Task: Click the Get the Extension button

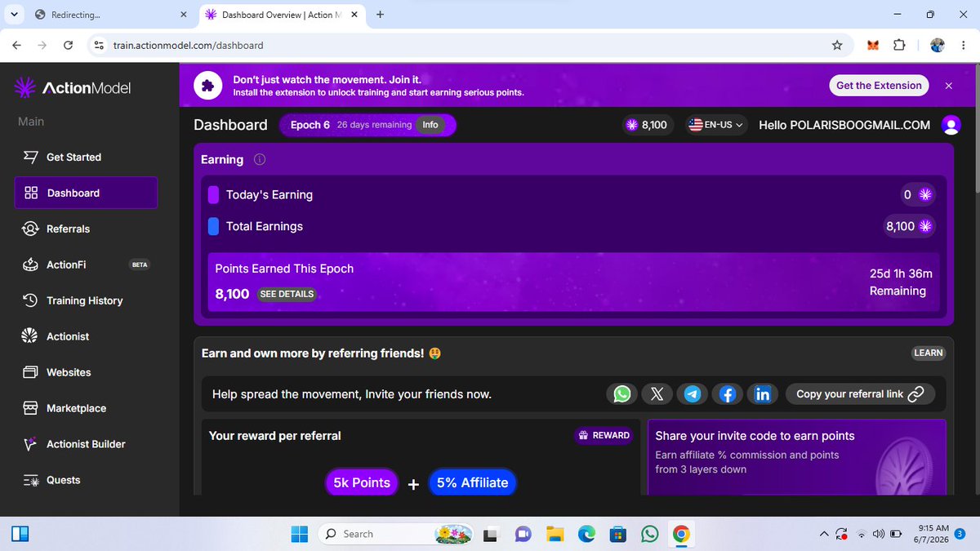Action: click(x=879, y=86)
